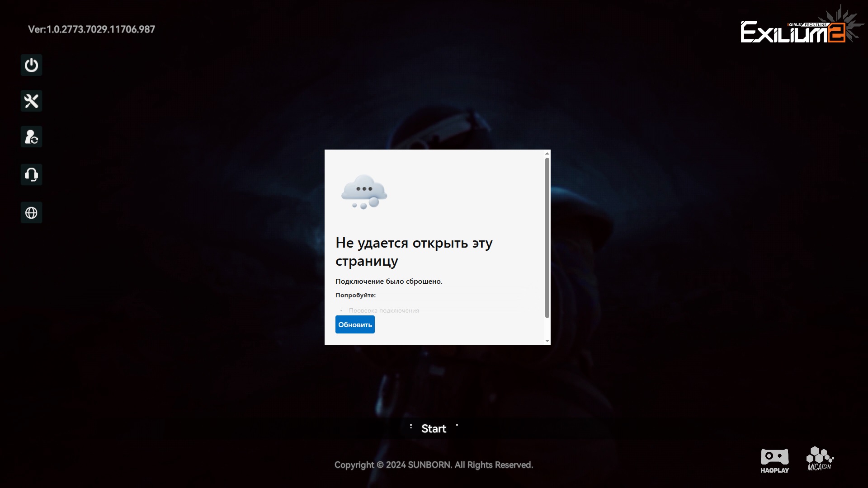Click Start to enter the game
Screen dimensions: 868x488
coord(434,428)
